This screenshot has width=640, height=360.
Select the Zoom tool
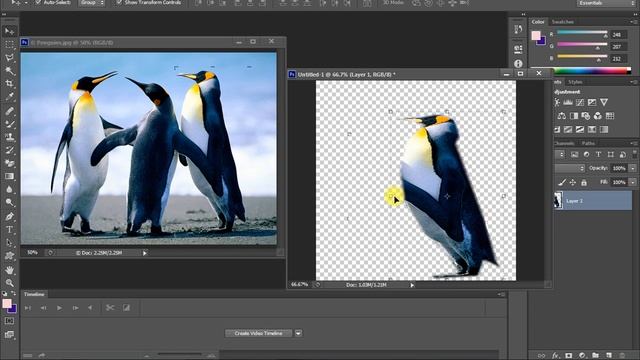(9, 282)
